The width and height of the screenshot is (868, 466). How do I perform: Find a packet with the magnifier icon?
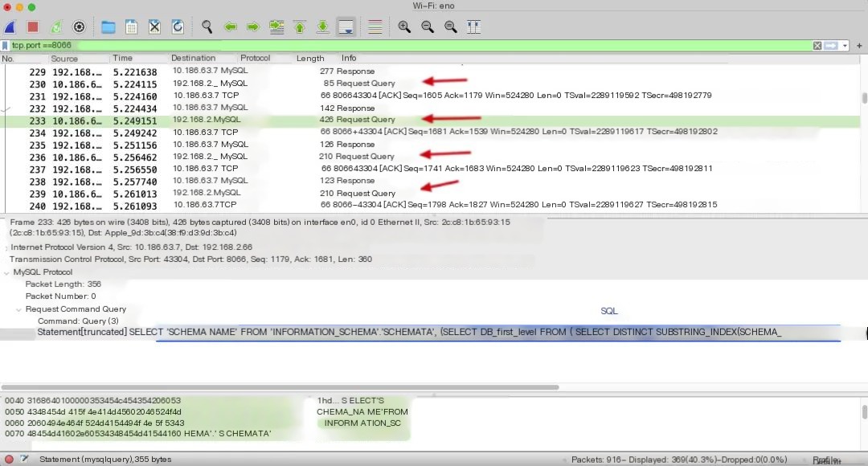207,27
